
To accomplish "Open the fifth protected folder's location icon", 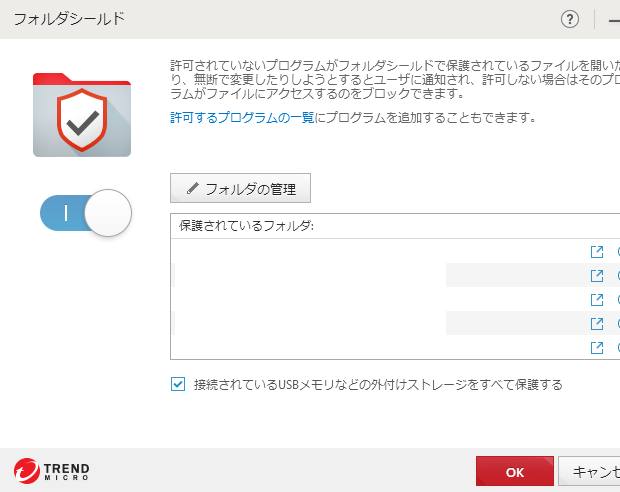I will click(597, 348).
